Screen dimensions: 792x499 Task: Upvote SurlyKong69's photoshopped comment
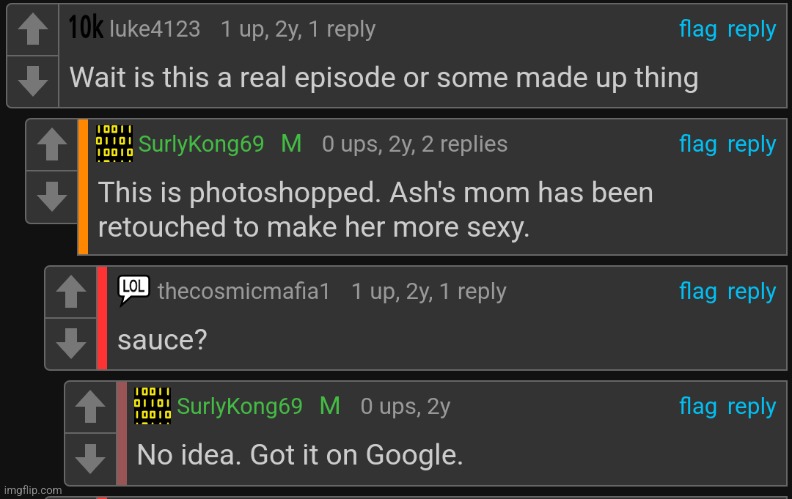click(x=52, y=145)
